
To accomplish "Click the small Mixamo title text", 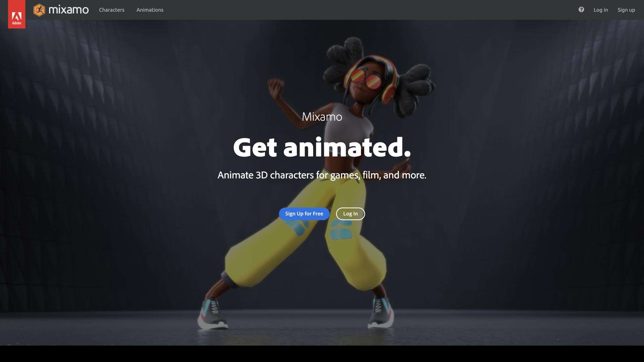I will (322, 117).
